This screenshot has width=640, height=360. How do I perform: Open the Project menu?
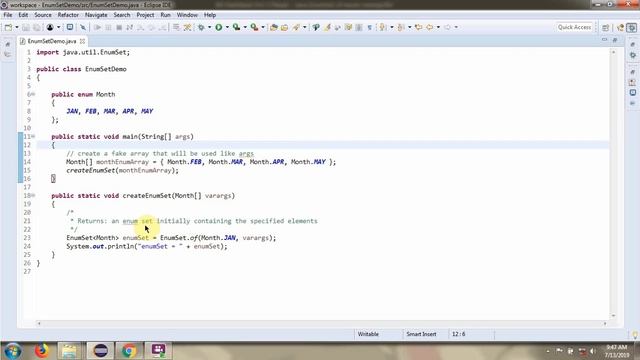click(145, 15)
